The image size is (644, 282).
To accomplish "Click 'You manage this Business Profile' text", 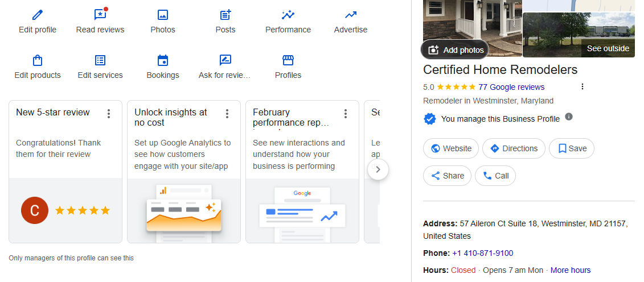I will click(x=501, y=119).
